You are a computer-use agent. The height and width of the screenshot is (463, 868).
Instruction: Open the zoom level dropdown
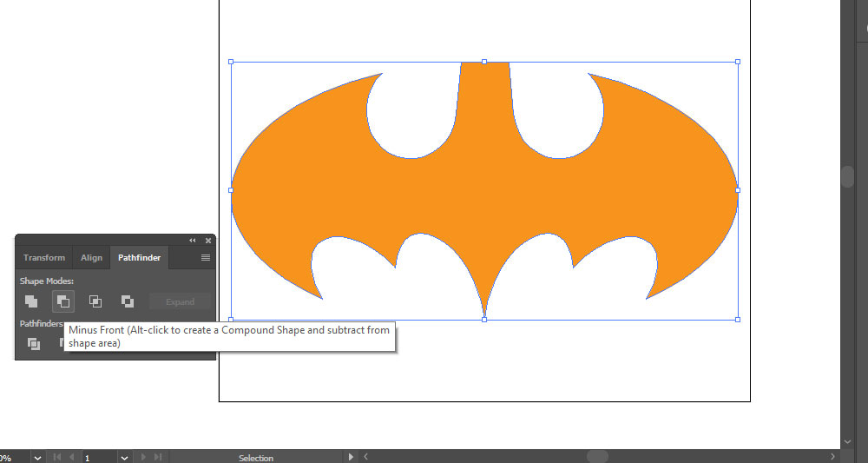pos(37,458)
